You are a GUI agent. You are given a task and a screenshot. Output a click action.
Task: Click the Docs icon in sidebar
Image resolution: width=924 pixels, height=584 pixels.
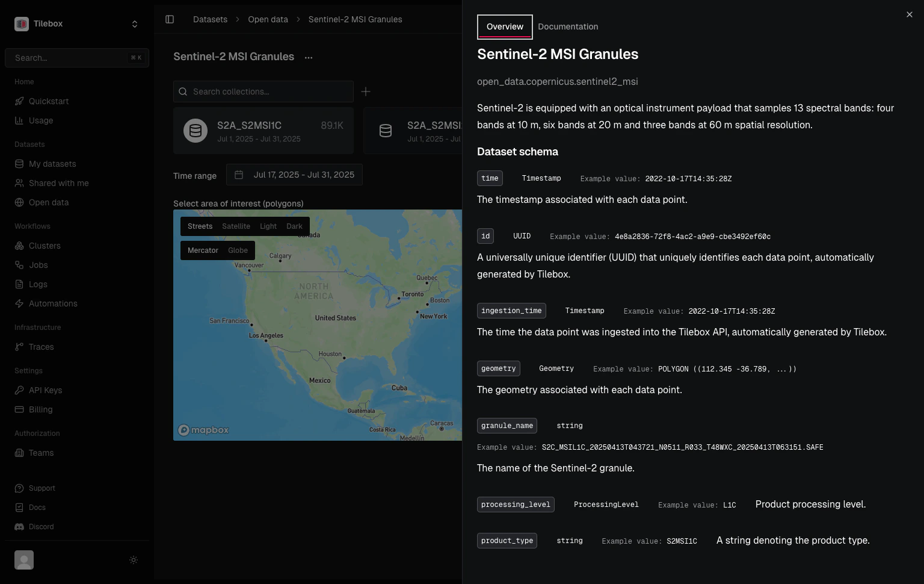point(19,508)
